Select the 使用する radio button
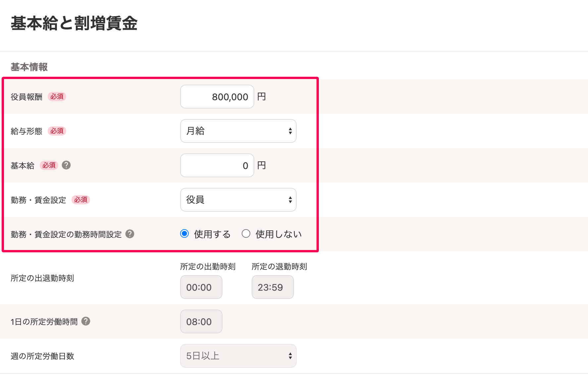This screenshot has height=377, width=588. pyautogui.click(x=184, y=234)
